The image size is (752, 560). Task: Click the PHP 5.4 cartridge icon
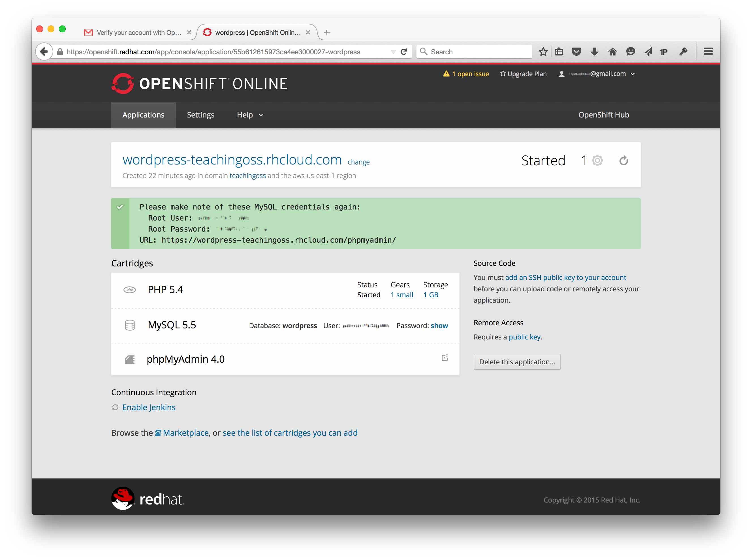pyautogui.click(x=129, y=290)
